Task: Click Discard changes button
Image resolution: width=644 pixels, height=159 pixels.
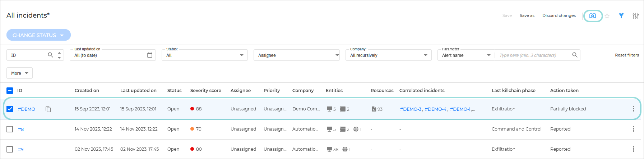Action: coord(559,15)
